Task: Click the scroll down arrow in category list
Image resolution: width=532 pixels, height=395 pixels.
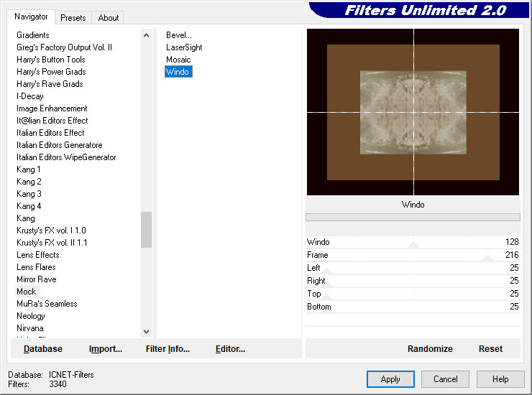Action: (146, 332)
